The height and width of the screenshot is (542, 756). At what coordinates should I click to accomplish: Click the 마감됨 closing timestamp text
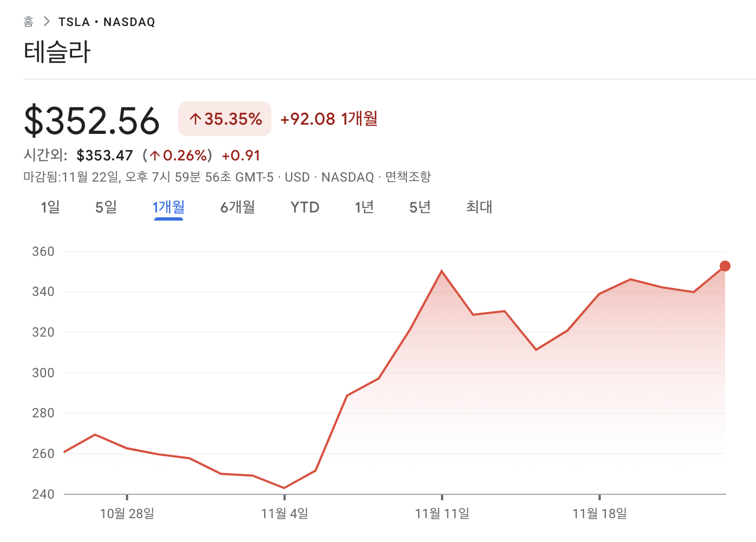point(148,177)
